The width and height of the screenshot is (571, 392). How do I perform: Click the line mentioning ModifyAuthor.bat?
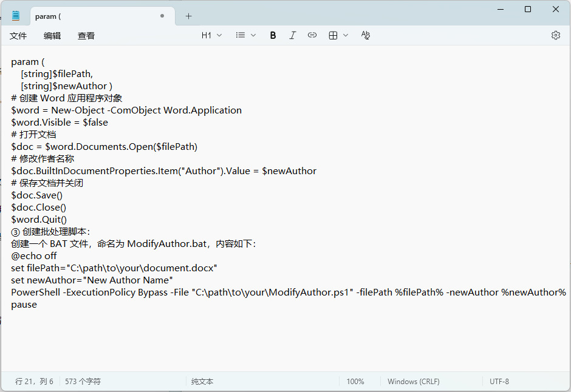pos(134,244)
